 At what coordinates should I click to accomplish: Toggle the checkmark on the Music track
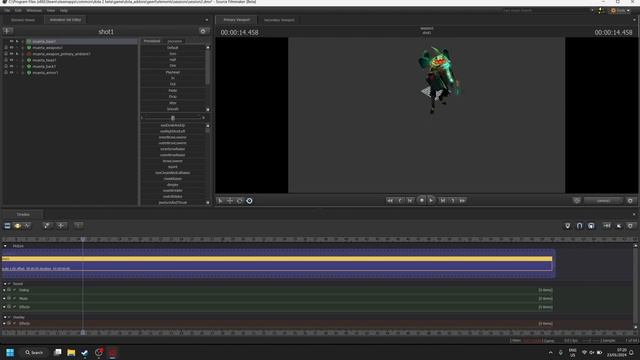[15, 298]
